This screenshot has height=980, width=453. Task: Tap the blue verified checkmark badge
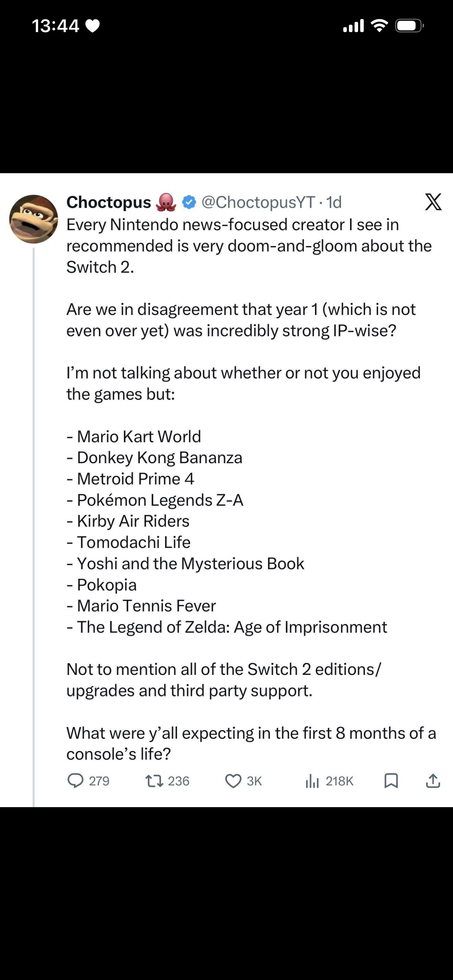point(189,202)
